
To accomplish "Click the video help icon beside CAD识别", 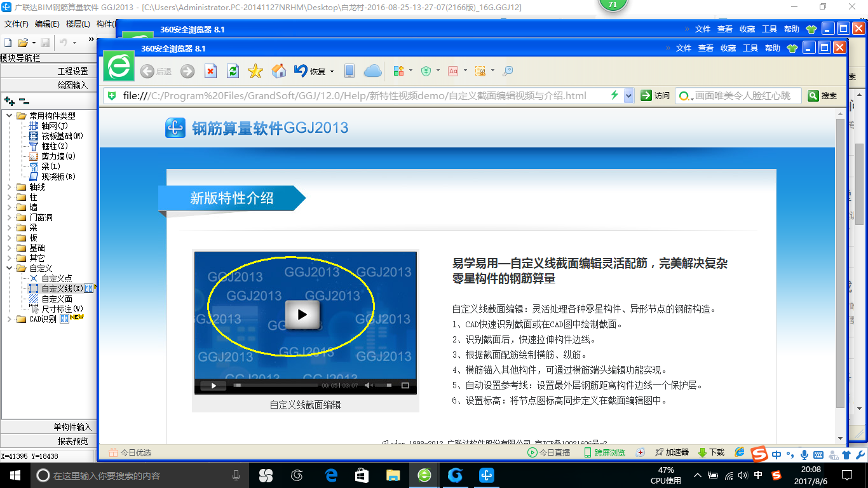I will 64,319.
